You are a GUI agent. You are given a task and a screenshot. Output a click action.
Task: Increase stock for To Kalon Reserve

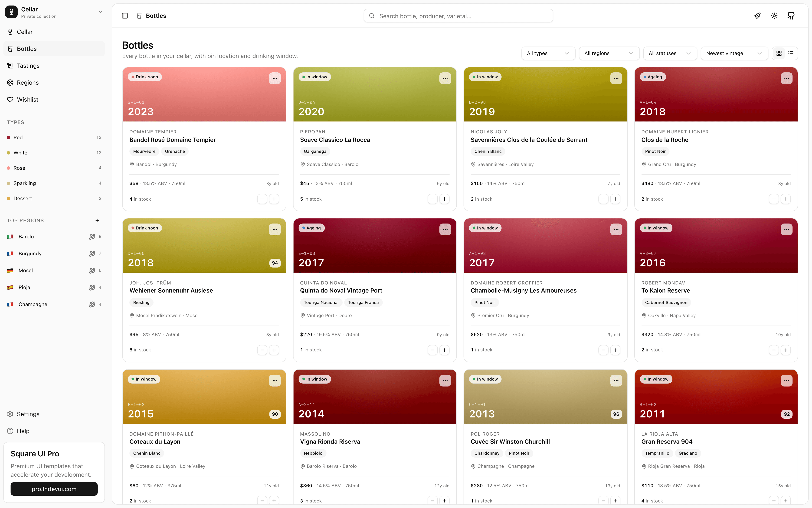786,350
